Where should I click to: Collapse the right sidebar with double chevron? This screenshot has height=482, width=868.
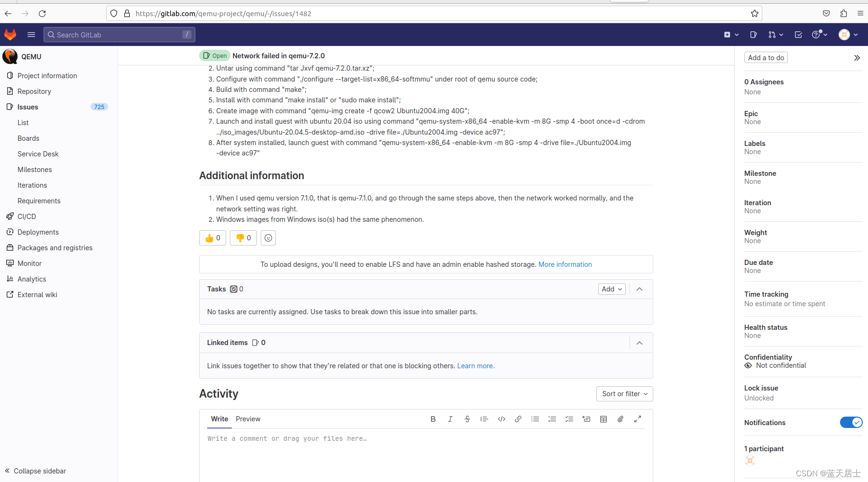coord(857,58)
